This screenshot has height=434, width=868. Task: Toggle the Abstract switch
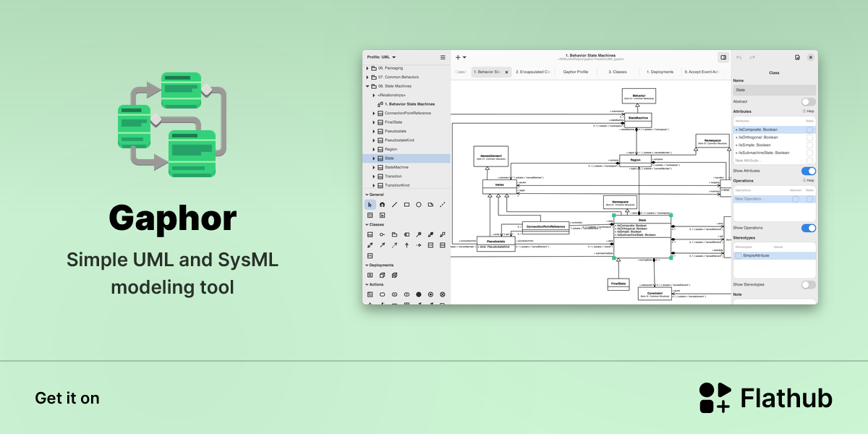pyautogui.click(x=809, y=102)
